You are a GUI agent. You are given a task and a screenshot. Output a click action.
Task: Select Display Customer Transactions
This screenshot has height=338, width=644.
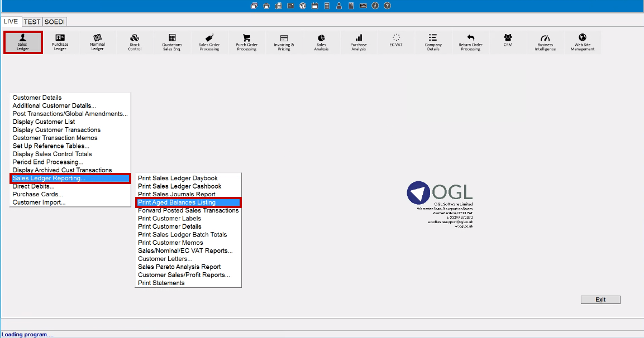[x=70, y=129]
